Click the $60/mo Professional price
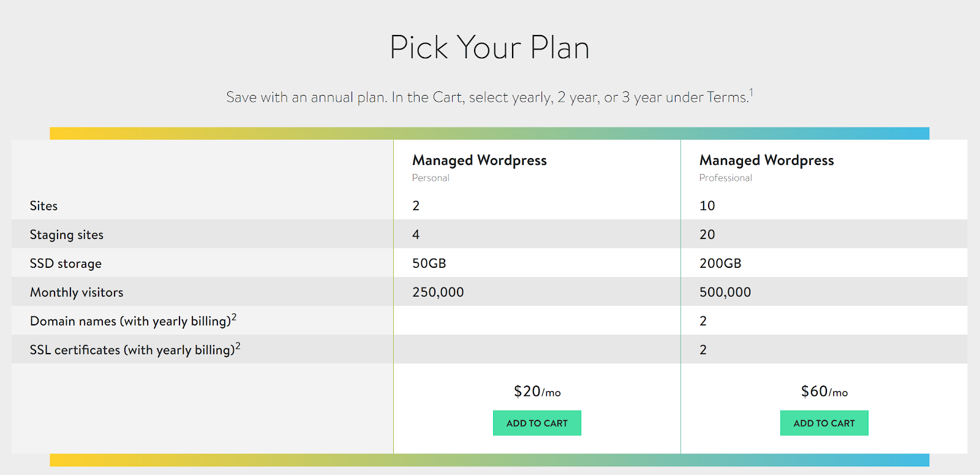This screenshot has height=475, width=980. pos(824,392)
